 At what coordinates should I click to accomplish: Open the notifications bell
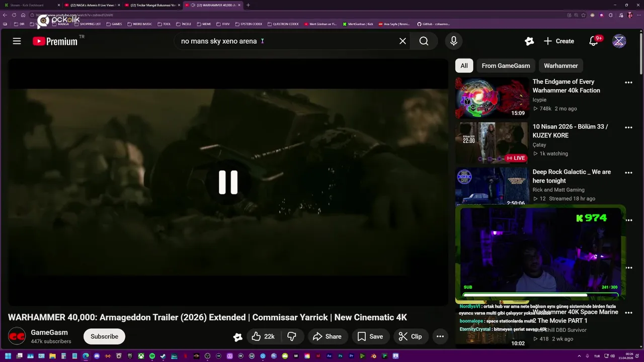coord(594,41)
